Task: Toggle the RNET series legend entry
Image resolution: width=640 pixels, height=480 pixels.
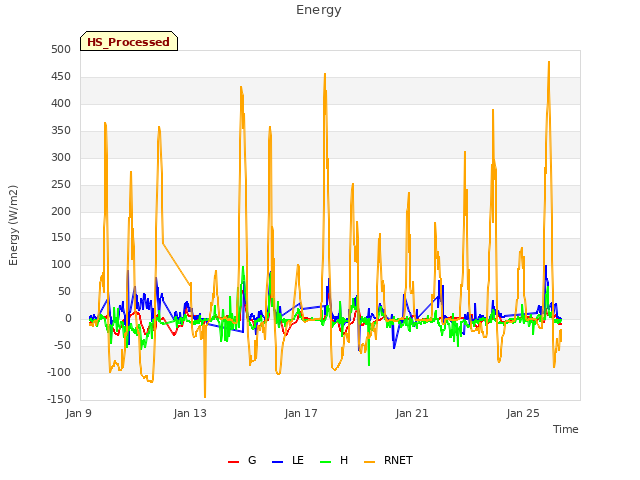Action: 388,460
